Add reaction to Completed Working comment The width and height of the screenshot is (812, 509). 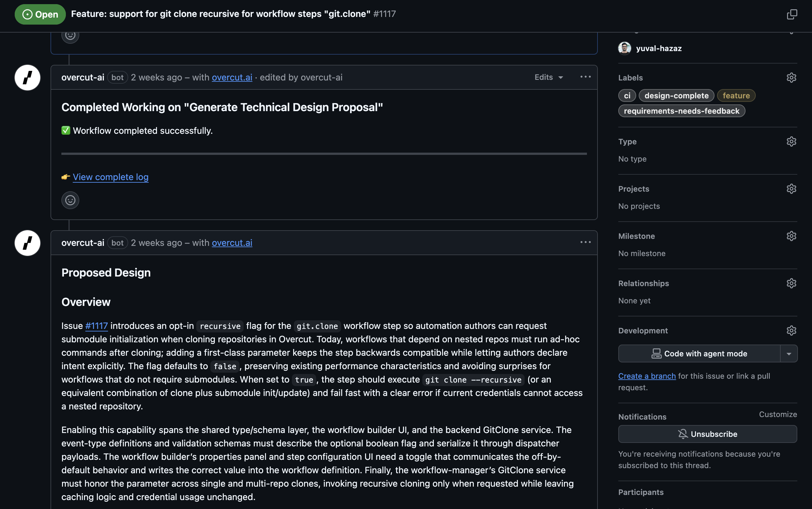tap(70, 200)
